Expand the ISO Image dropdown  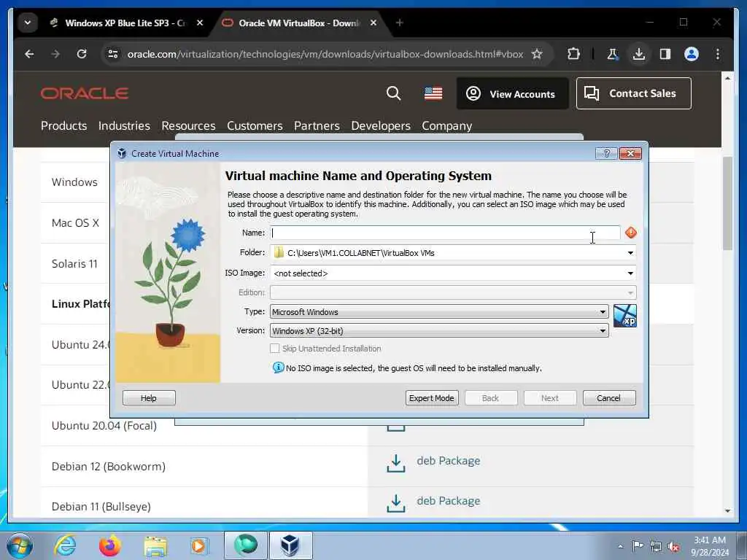[x=630, y=273]
